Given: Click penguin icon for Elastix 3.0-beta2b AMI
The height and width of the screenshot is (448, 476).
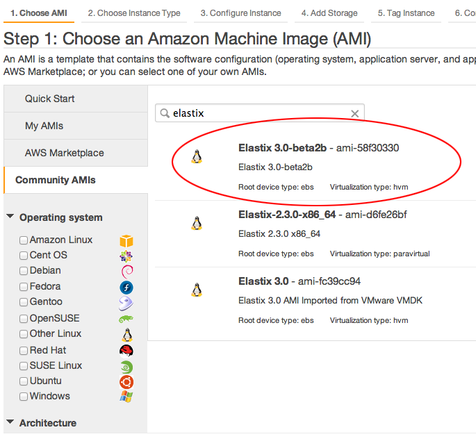Looking at the screenshot, I should point(197,156).
